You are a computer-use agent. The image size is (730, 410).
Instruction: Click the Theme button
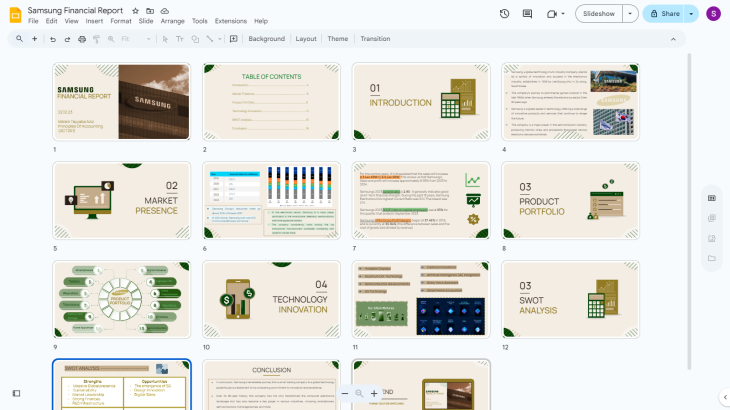point(338,39)
